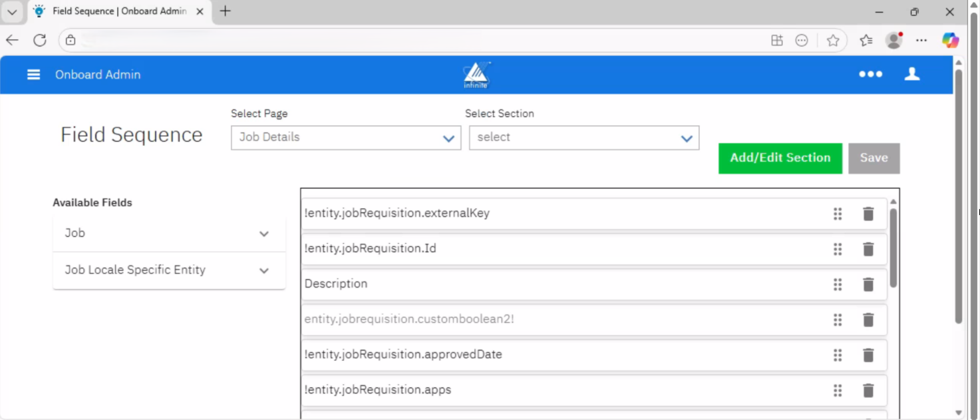Screen dimensions: 980x420
Task: Open the Select Page dropdown
Action: pos(346,138)
